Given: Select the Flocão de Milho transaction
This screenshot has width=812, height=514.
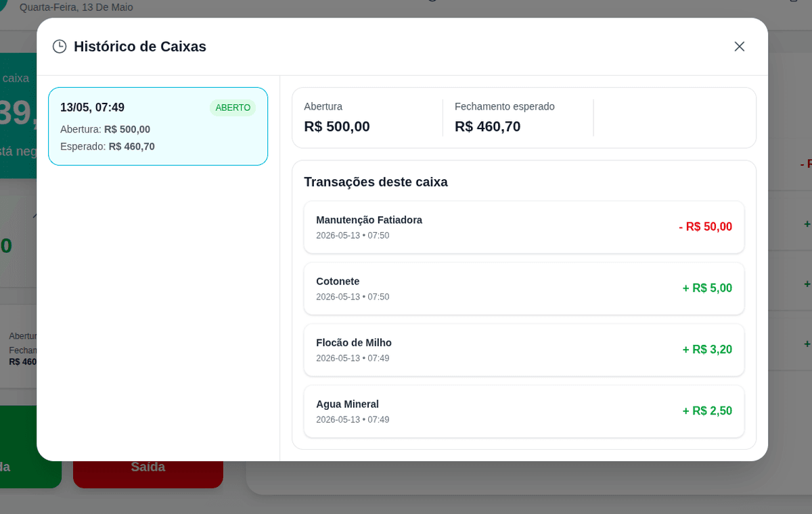Looking at the screenshot, I should tap(524, 350).
